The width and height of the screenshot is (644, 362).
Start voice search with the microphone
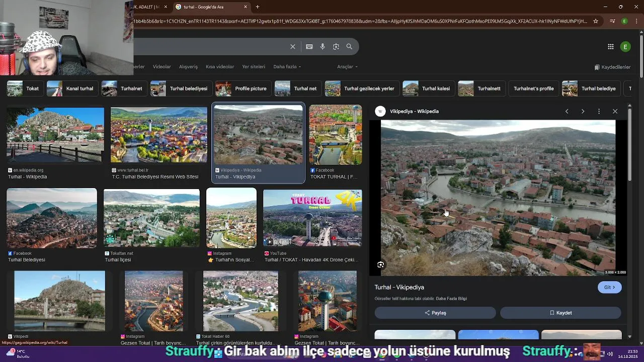tap(323, 47)
